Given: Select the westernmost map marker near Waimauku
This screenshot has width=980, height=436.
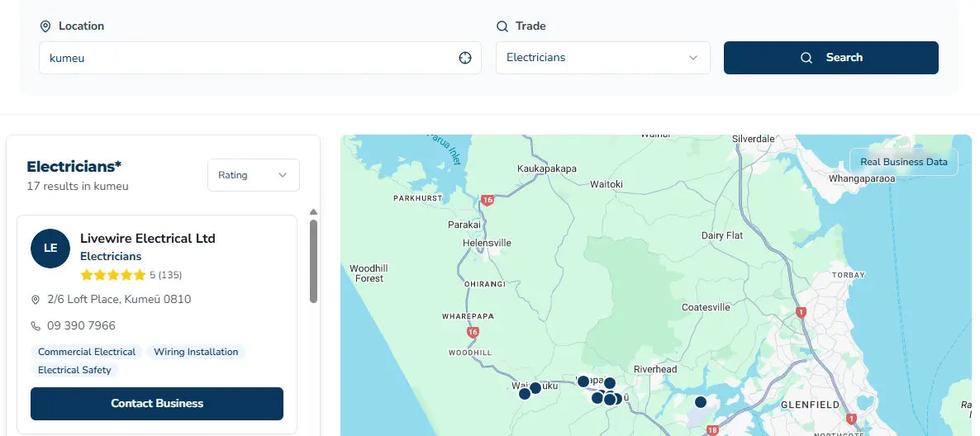Looking at the screenshot, I should [x=524, y=394].
